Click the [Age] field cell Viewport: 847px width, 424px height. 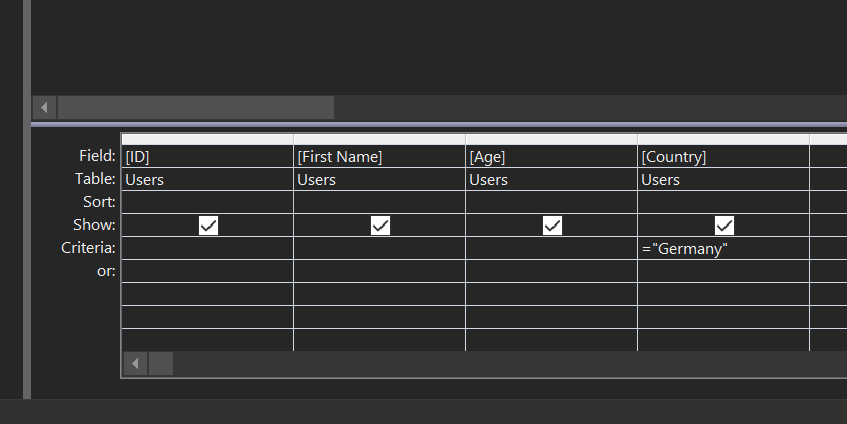[x=551, y=157]
